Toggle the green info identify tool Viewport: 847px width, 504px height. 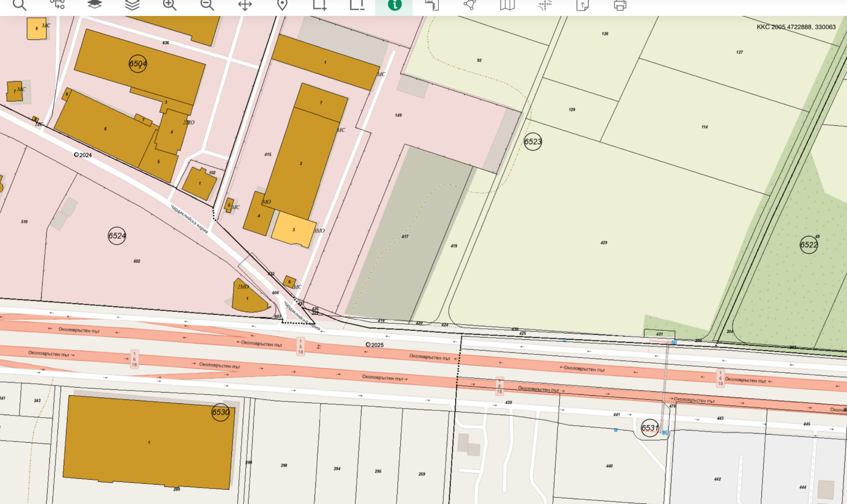click(394, 5)
